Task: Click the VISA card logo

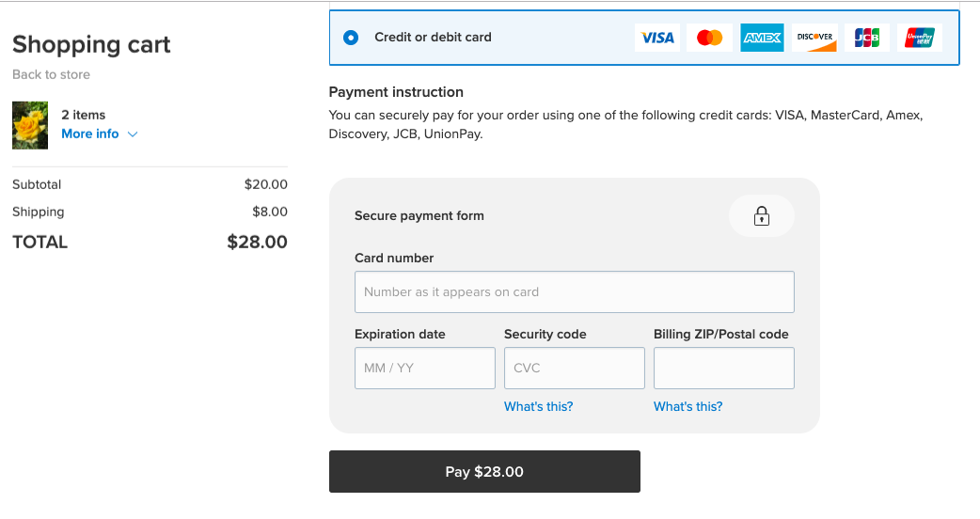Action: point(656,38)
